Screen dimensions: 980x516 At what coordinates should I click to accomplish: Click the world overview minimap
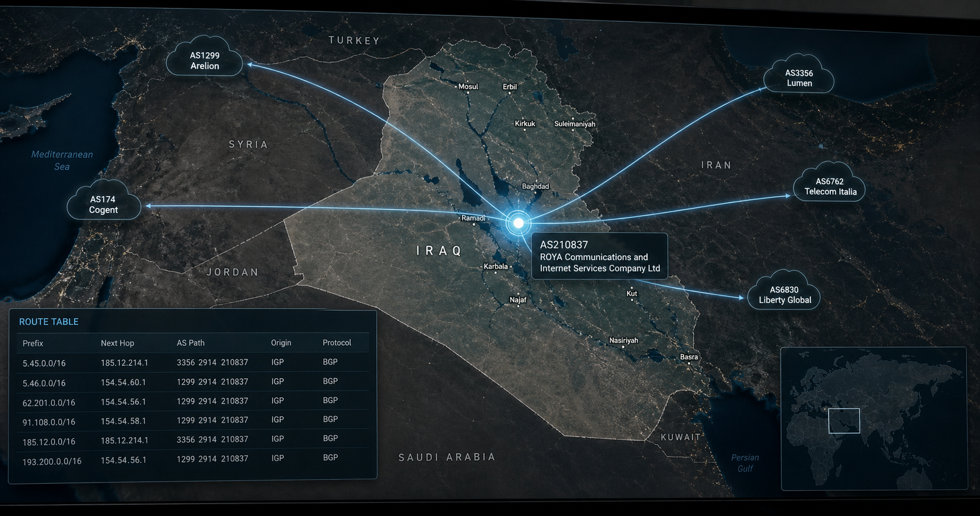click(x=873, y=418)
